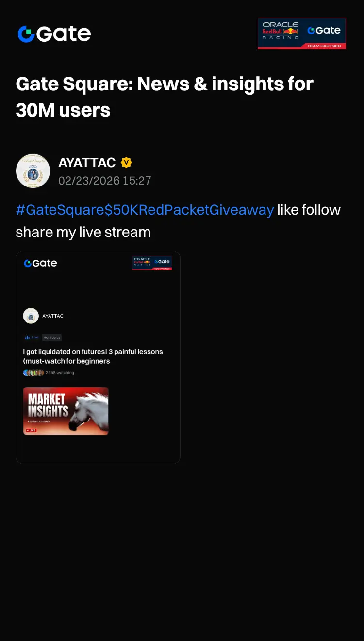Screen dimensions: 364x641
Task: Click the small AYATTAC name inside card
Action: point(53,316)
